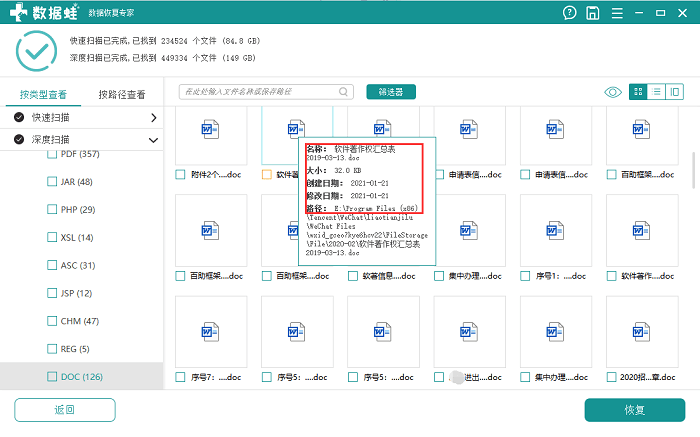The height and width of the screenshot is (437, 700).
Task: Select the ASC (31) category item
Action: coord(78,265)
